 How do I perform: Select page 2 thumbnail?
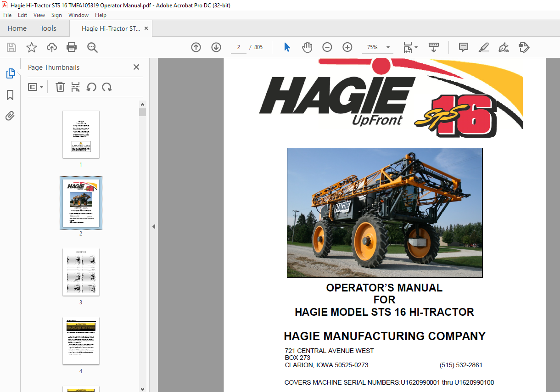81,203
